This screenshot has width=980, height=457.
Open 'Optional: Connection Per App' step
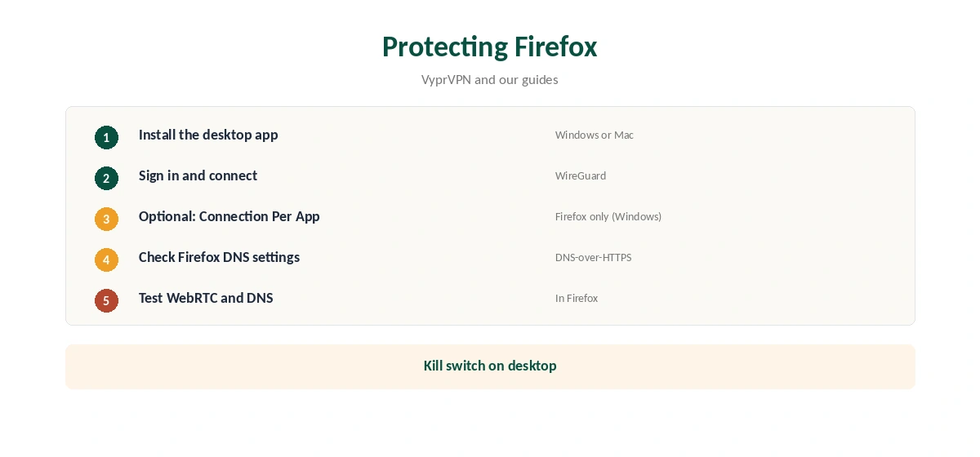point(229,216)
